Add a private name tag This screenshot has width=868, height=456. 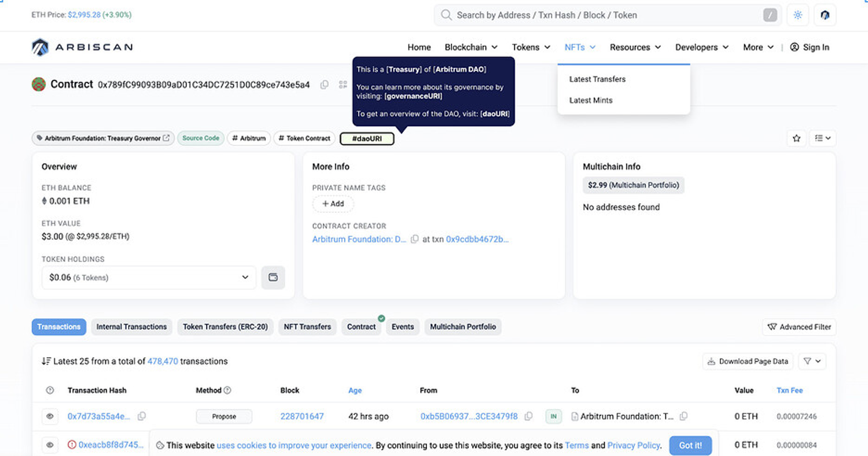coord(333,204)
